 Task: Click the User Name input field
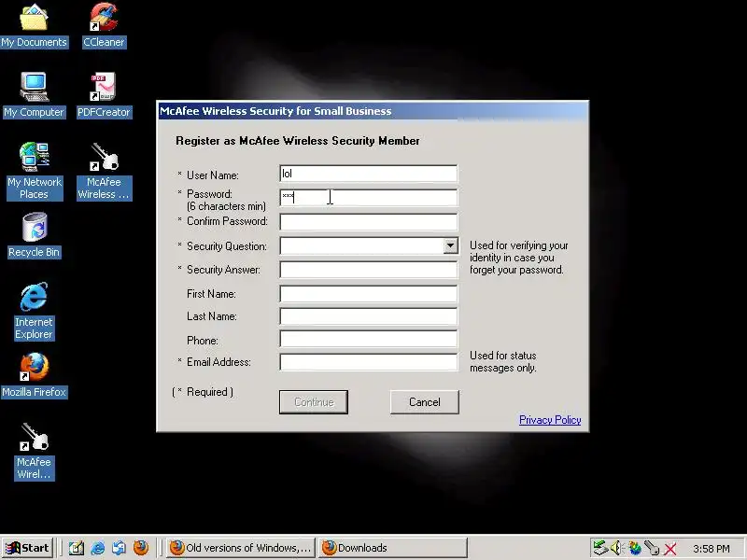click(368, 174)
